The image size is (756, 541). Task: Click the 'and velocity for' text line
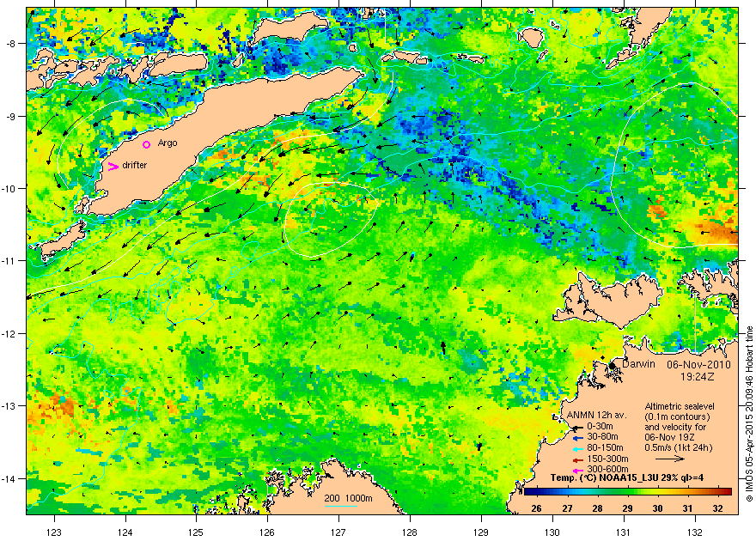coord(675,427)
